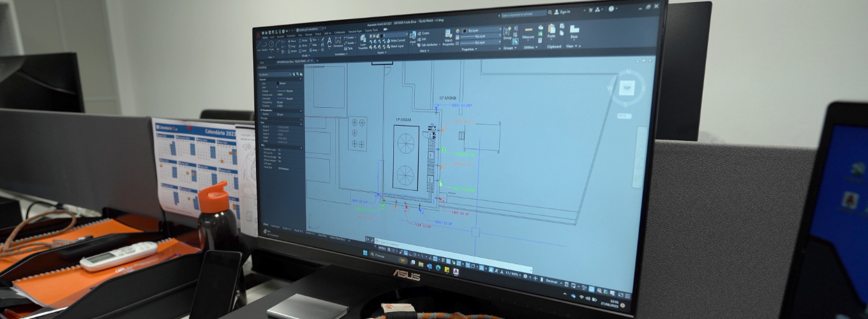Click the Paste tool

[551, 31]
